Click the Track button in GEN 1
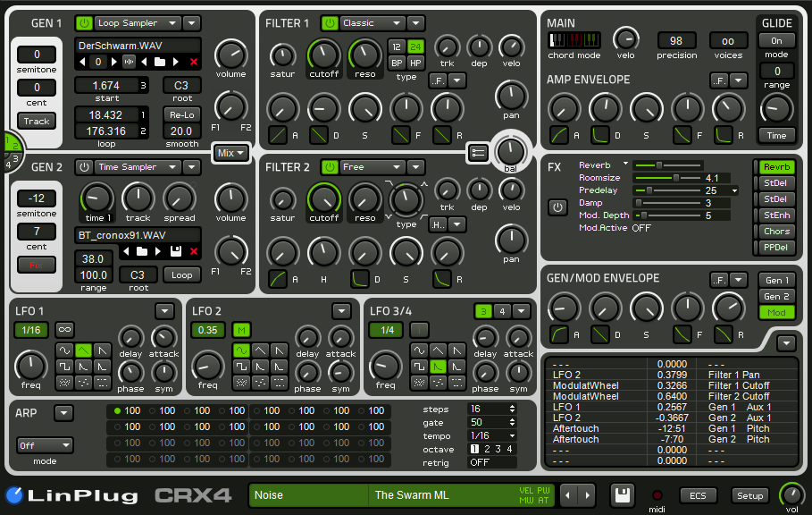The width and height of the screenshot is (812, 515). pos(37,122)
